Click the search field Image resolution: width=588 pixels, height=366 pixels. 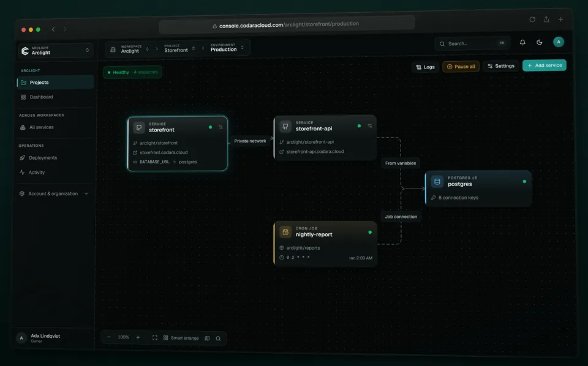(472, 43)
